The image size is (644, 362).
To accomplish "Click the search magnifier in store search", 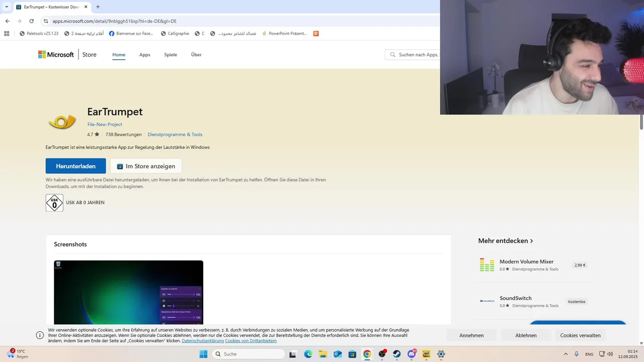I will [x=392, y=54].
